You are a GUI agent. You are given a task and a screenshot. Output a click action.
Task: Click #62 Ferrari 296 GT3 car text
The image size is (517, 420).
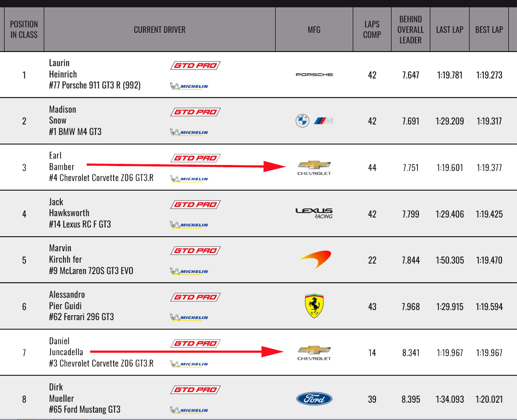[x=81, y=317]
